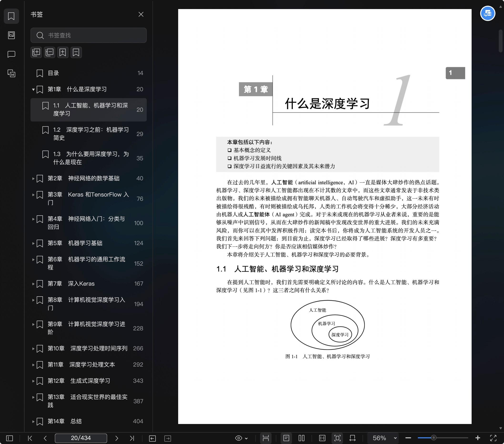
Task: Open the bookmarks sidebar panel icon
Action: pyautogui.click(x=11, y=16)
